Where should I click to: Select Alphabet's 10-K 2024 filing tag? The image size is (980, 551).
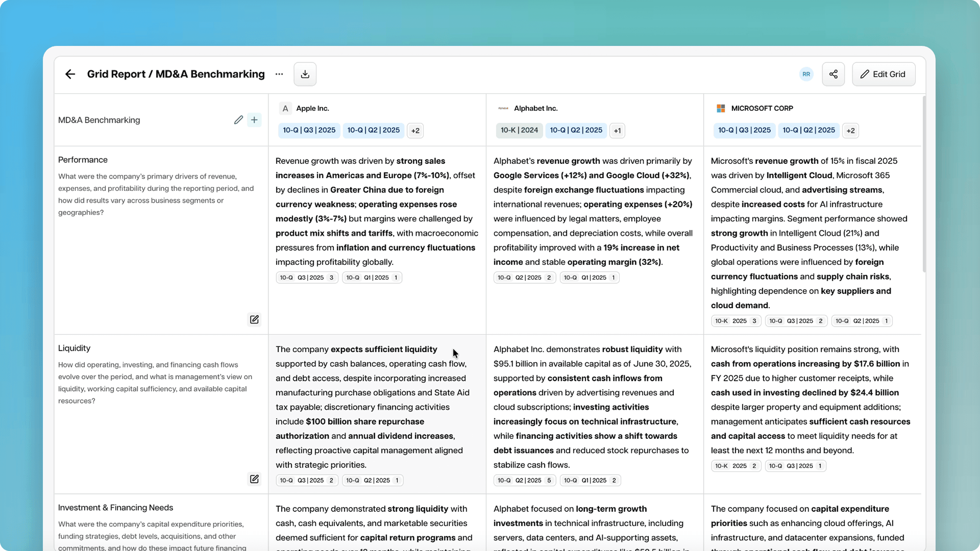coord(519,130)
